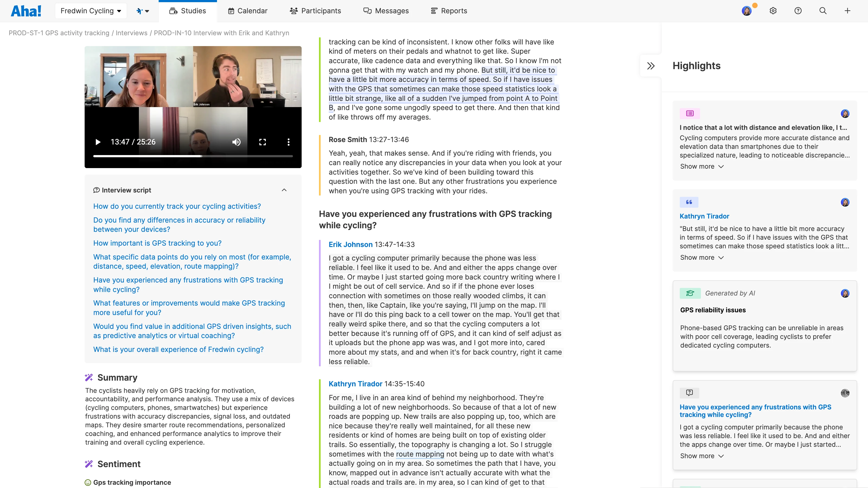Click the Reports icon
868x488 pixels.
pyautogui.click(x=434, y=11)
